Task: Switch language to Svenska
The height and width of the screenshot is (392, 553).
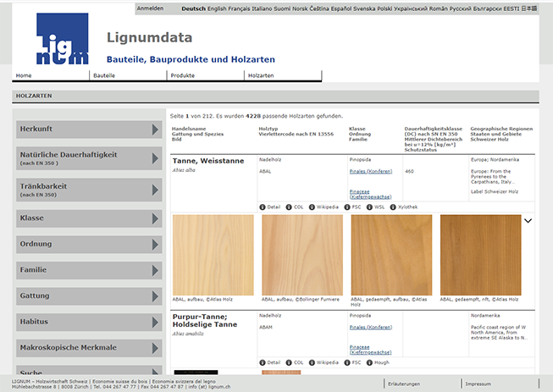Action: [x=364, y=8]
